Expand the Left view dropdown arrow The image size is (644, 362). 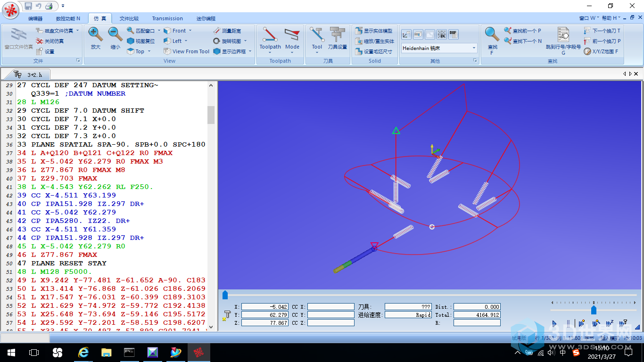pyautogui.click(x=186, y=41)
